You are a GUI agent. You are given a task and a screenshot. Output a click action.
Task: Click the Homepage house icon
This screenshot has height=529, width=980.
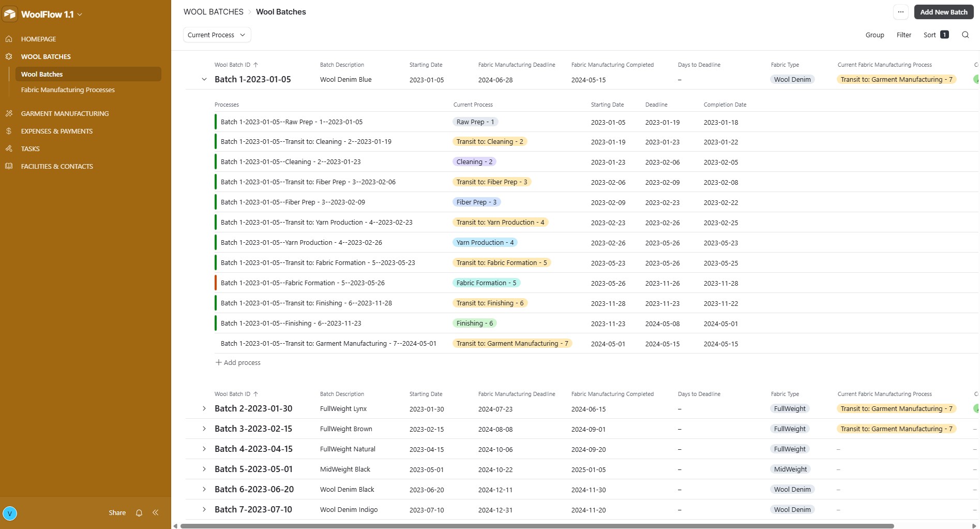(9, 39)
